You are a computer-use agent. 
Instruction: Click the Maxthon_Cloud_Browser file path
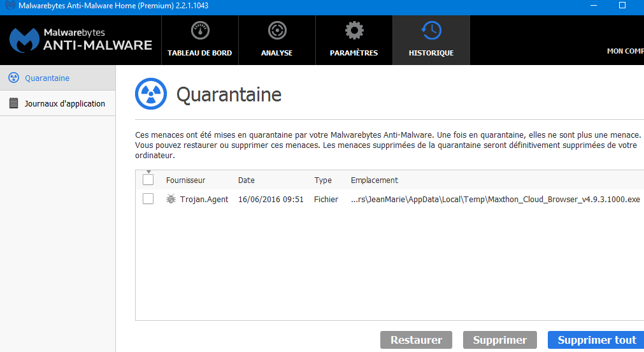[496, 200]
